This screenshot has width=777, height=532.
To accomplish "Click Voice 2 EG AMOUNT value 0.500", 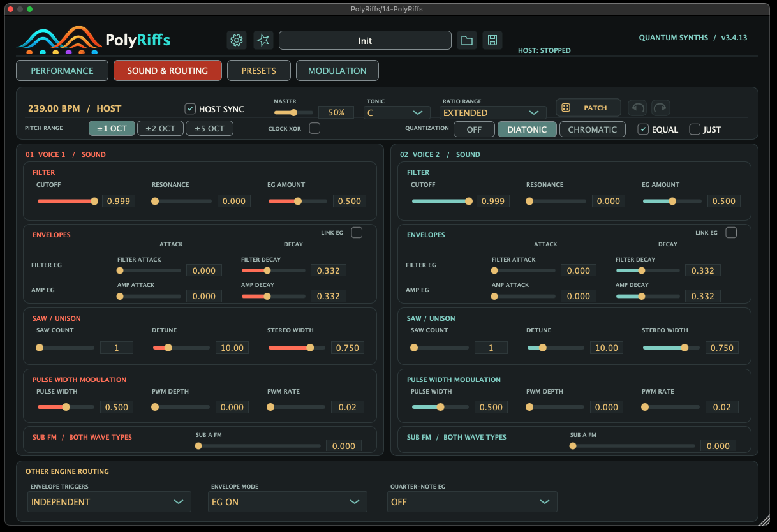I will click(724, 201).
